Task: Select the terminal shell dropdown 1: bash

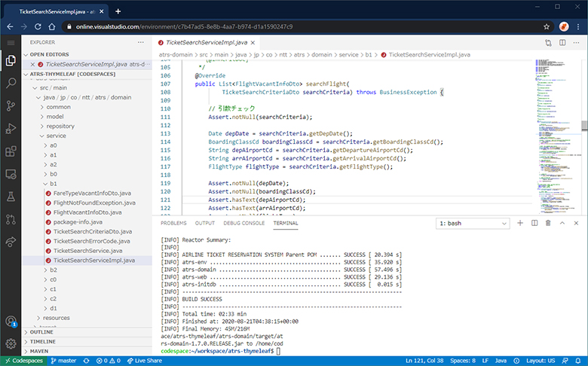Action: click(473, 223)
